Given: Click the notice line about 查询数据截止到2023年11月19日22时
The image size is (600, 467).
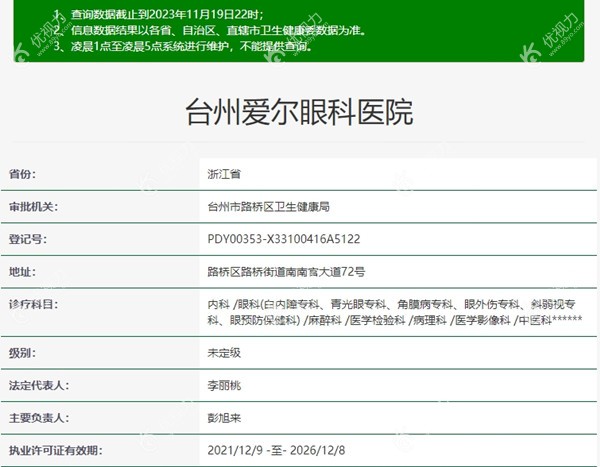Looking at the screenshot, I should click(158, 15).
